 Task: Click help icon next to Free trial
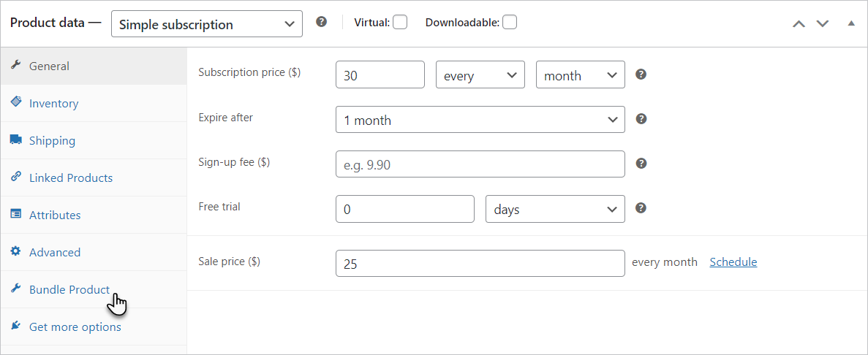[641, 208]
